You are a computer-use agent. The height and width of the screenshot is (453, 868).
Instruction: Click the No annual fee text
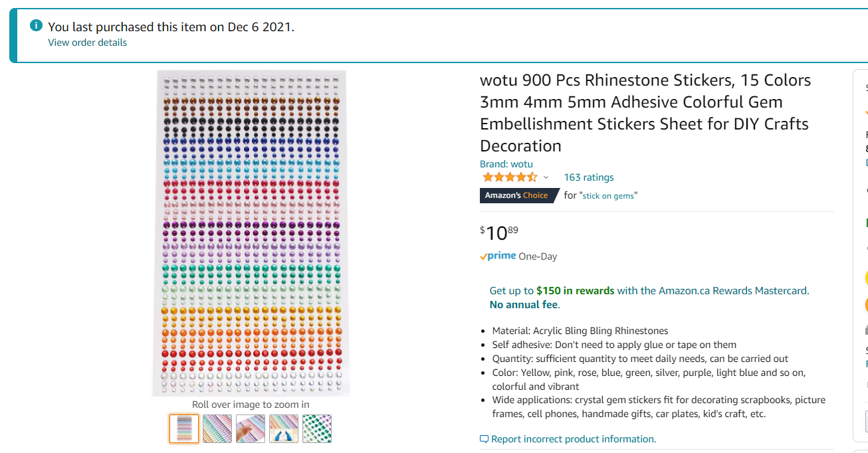point(524,305)
